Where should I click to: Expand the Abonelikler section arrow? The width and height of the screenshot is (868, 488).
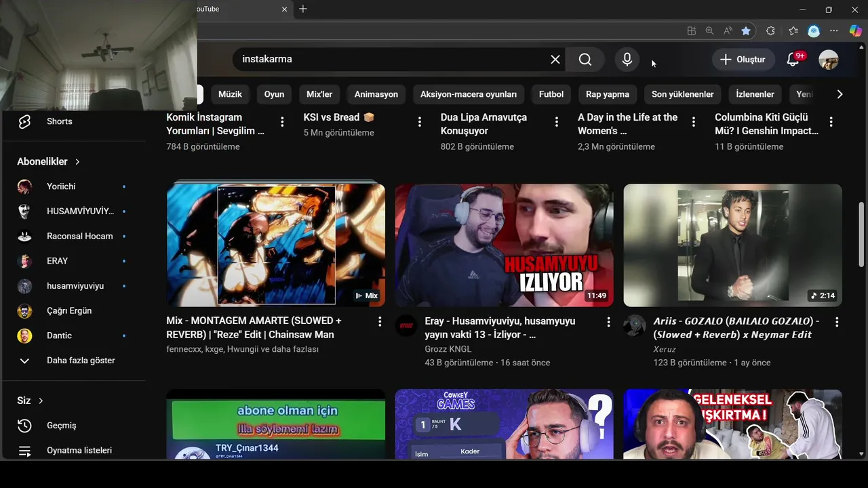(x=77, y=161)
